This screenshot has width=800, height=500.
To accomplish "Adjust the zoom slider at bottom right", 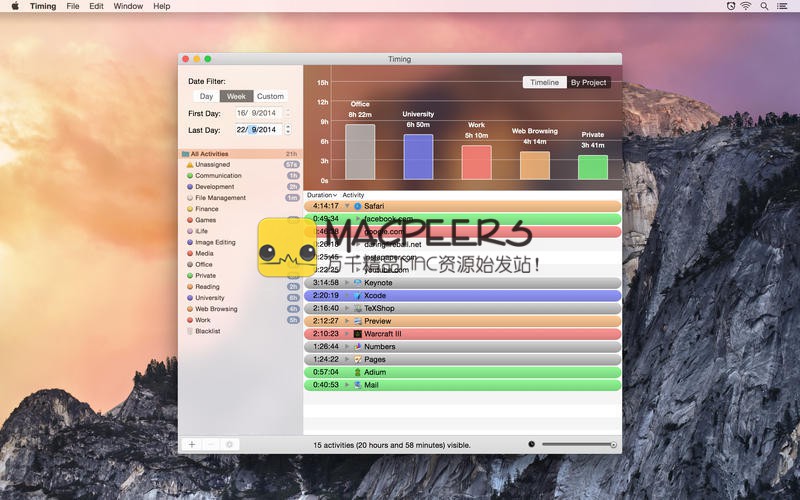I will [x=580, y=444].
